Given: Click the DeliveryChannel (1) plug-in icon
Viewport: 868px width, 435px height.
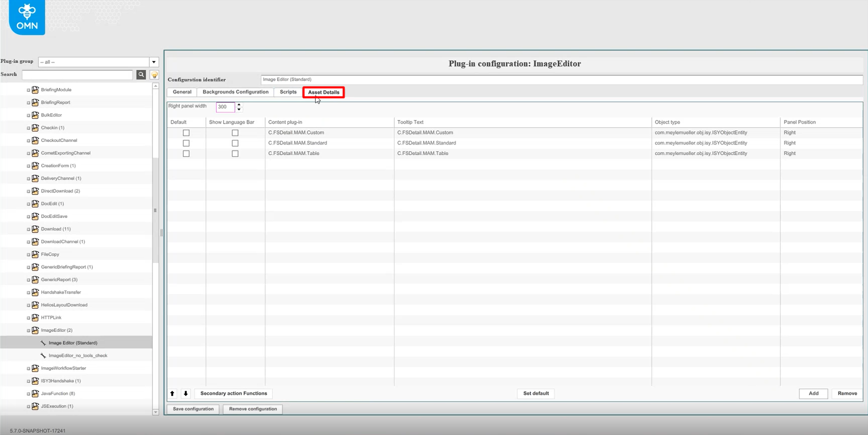Looking at the screenshot, I should tap(35, 178).
